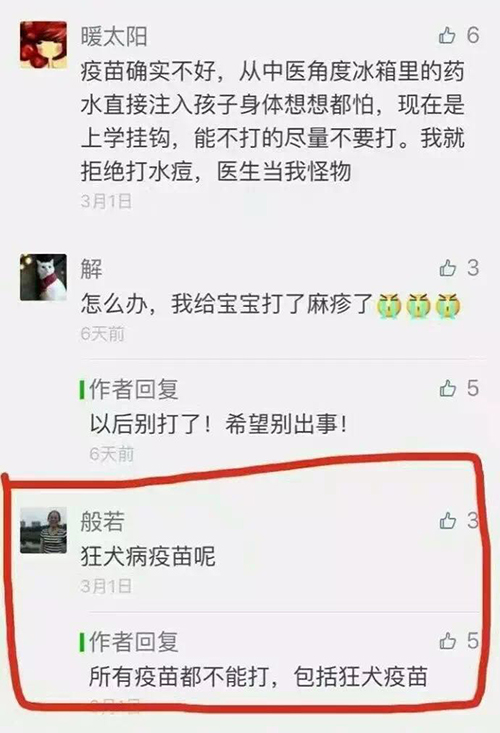This screenshot has width=500, height=733.
Task: Tap the 3月1日 timestamp under 暖太阳's comment
Action: [107, 201]
